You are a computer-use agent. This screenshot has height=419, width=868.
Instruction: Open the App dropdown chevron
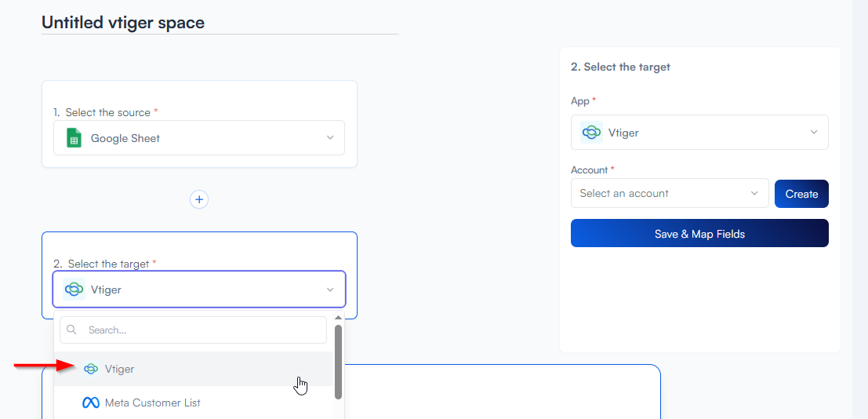pyautogui.click(x=814, y=133)
